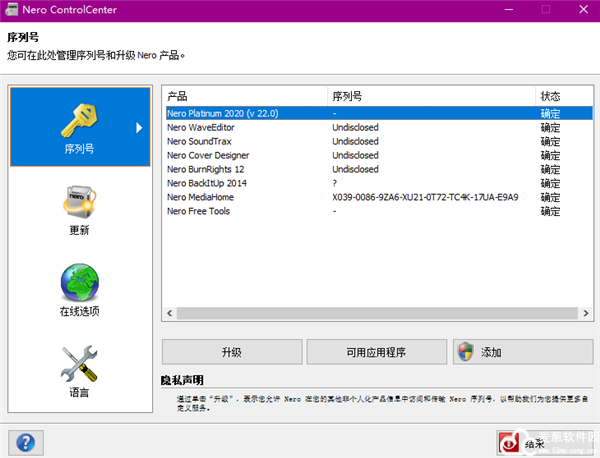The width and height of the screenshot is (600, 458).
Task: Minimize the Nero ControlCenter window
Action: (x=509, y=10)
